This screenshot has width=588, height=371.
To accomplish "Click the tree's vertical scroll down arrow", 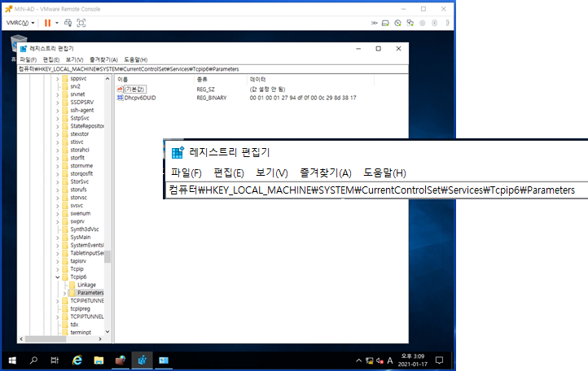I will pos(108,332).
